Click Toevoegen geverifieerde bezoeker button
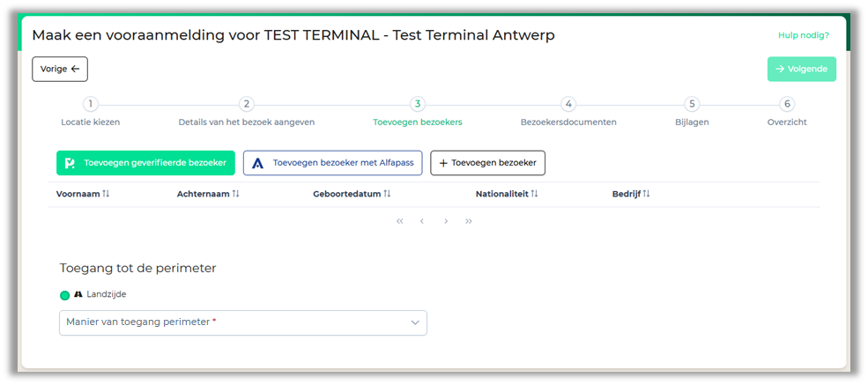The height and width of the screenshot is (385, 868). point(146,163)
